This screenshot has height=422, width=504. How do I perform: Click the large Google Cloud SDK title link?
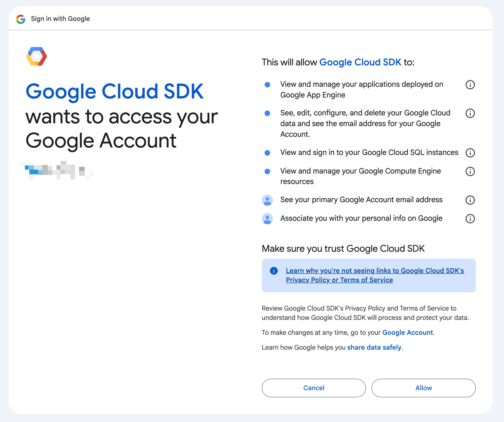pos(114,91)
